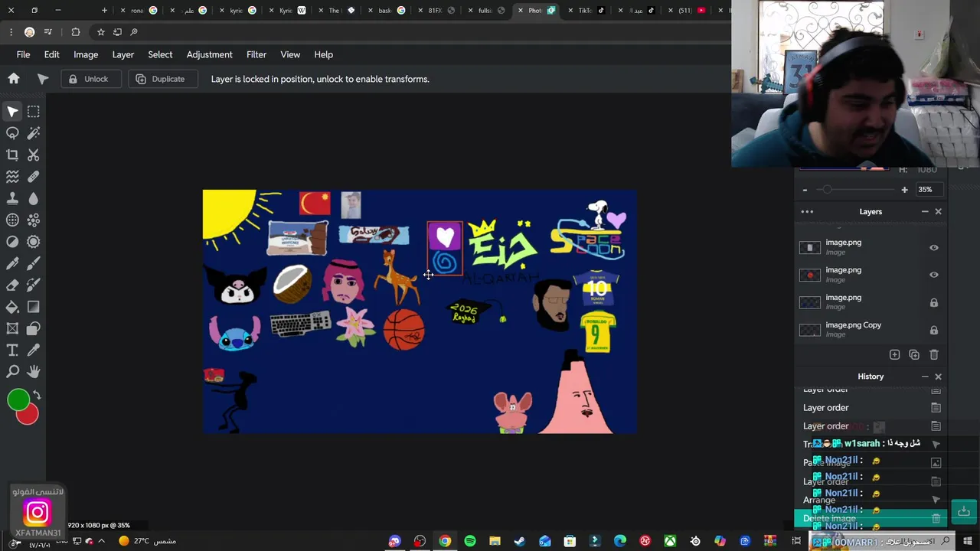
Task: Select the Sponge sun-shaped tool
Action: 34,242
